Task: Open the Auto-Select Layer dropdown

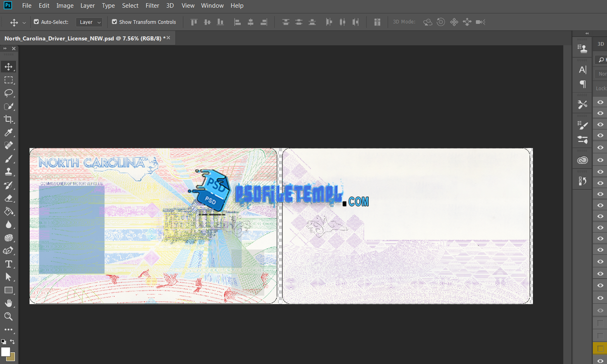Action: 89,22
